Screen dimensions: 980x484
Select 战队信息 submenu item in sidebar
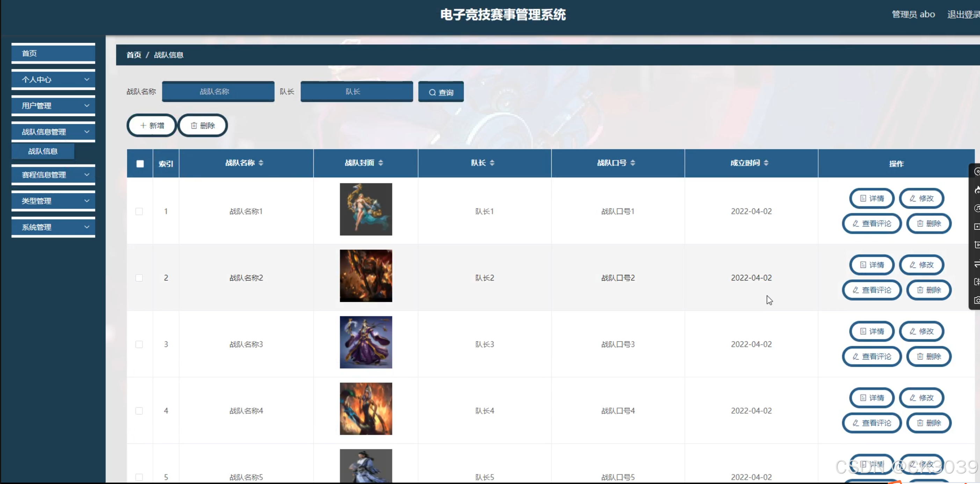[43, 151]
